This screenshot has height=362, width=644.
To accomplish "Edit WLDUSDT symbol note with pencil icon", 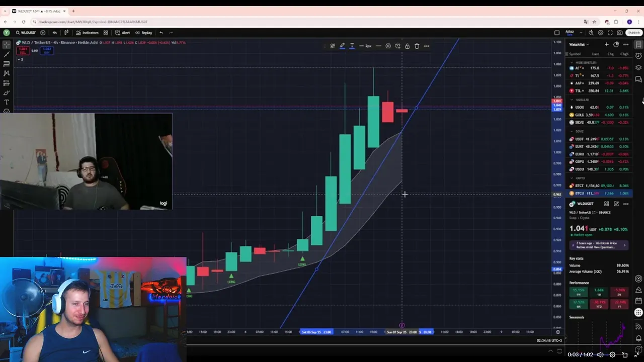I will coord(616,204).
